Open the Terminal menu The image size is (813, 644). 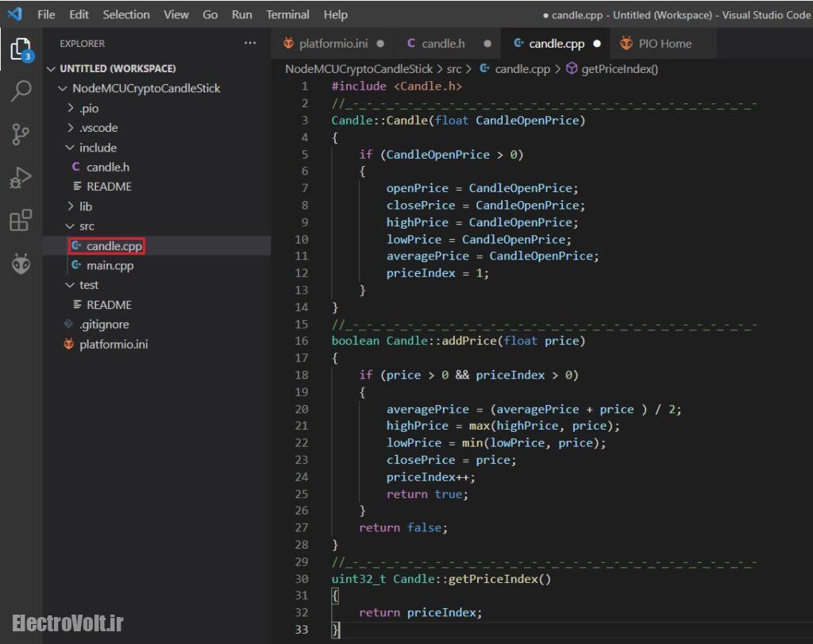pyautogui.click(x=287, y=14)
